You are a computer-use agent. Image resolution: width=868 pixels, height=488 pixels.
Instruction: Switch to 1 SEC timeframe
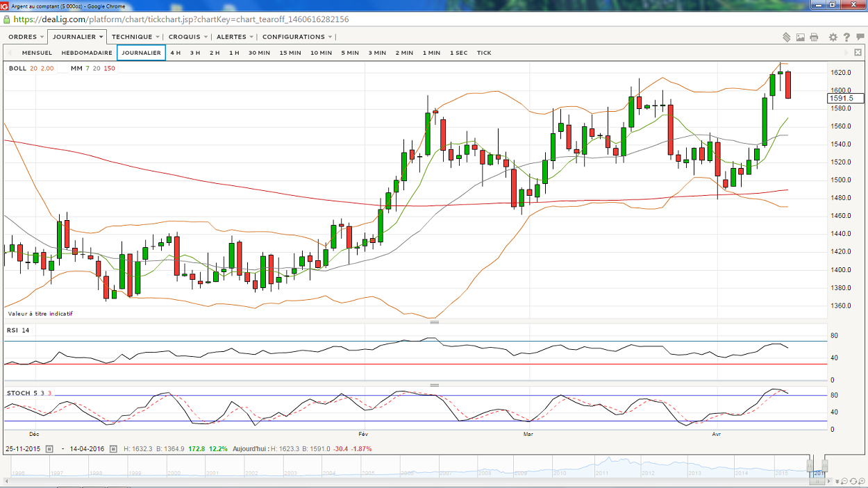click(459, 53)
